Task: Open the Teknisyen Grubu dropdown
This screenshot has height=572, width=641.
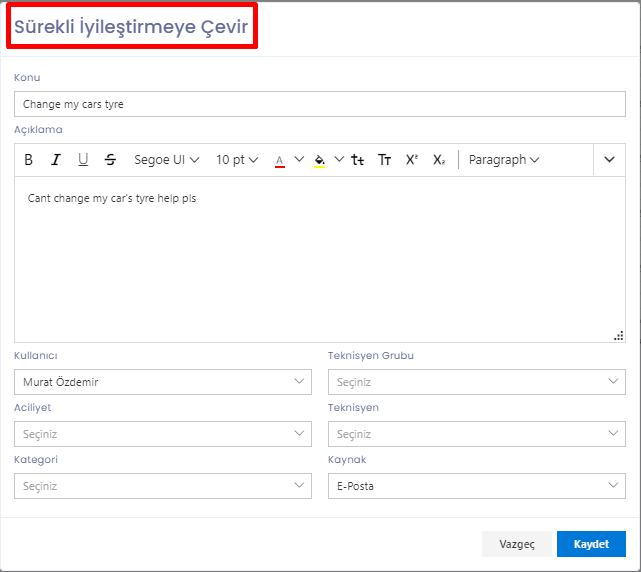Action: point(477,382)
